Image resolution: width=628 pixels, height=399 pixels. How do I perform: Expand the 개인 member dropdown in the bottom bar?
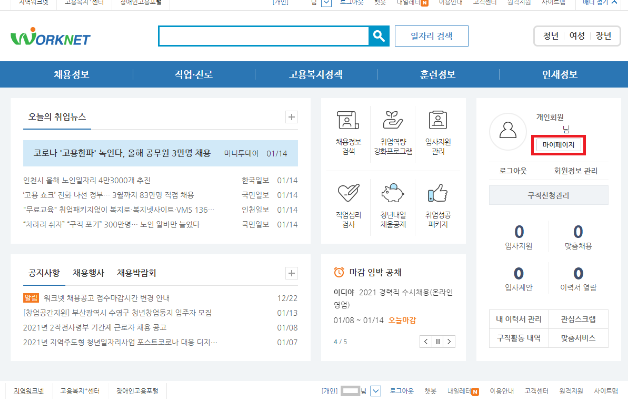click(375, 391)
